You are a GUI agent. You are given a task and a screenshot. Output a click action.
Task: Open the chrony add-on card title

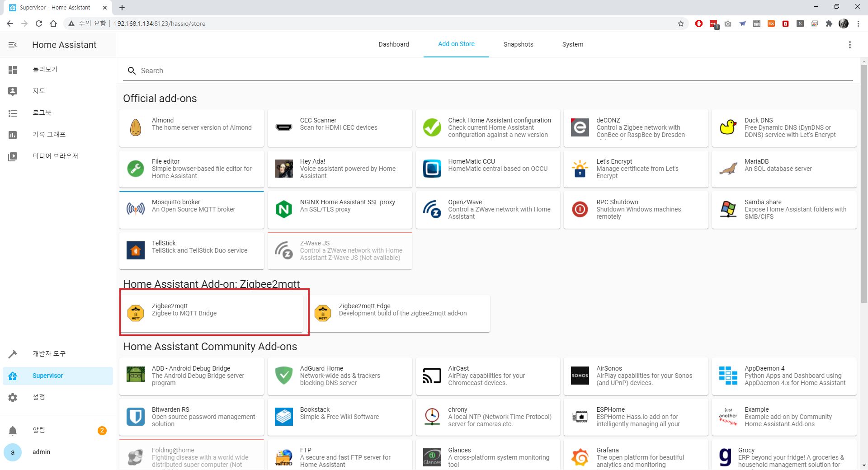[458, 409]
